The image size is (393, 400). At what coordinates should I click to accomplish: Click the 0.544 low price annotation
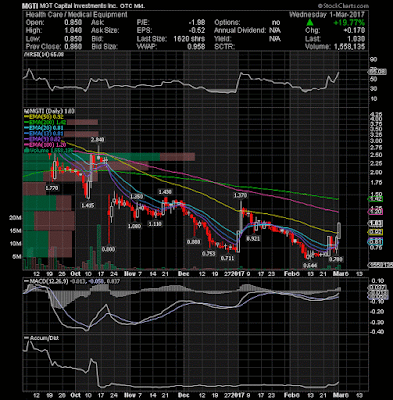point(310,265)
